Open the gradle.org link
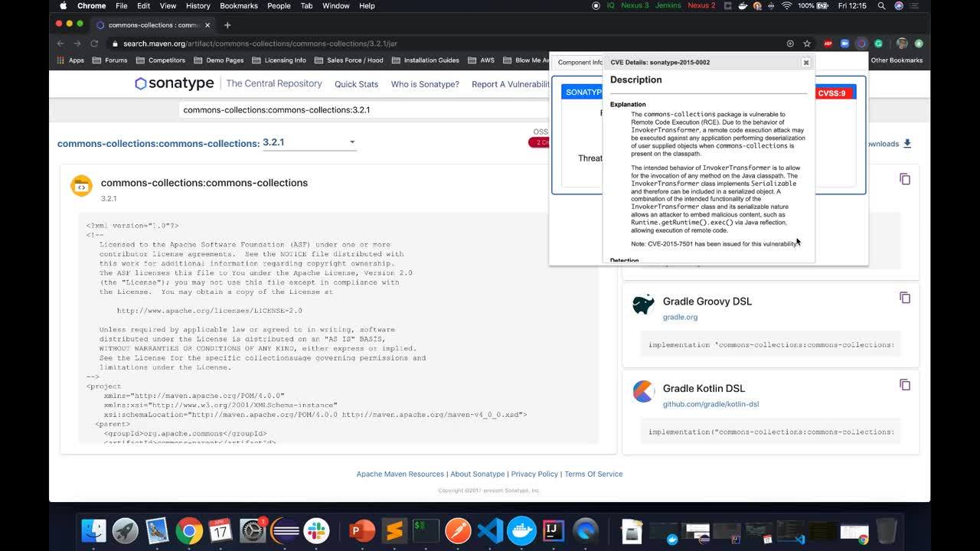 pos(680,317)
